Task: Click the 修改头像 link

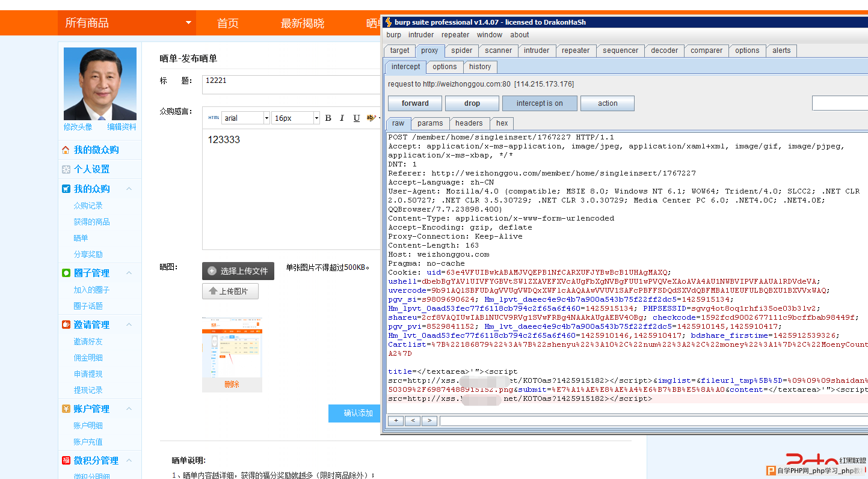Action: (78, 127)
